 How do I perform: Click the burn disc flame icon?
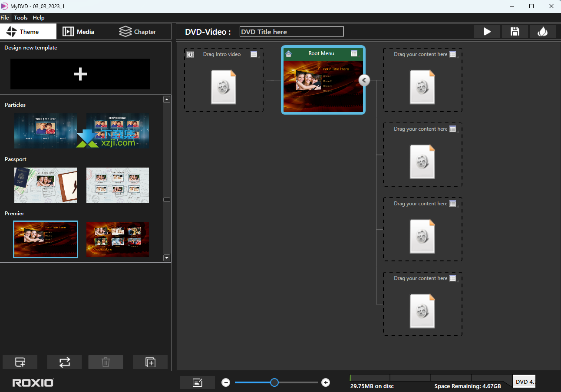point(543,32)
